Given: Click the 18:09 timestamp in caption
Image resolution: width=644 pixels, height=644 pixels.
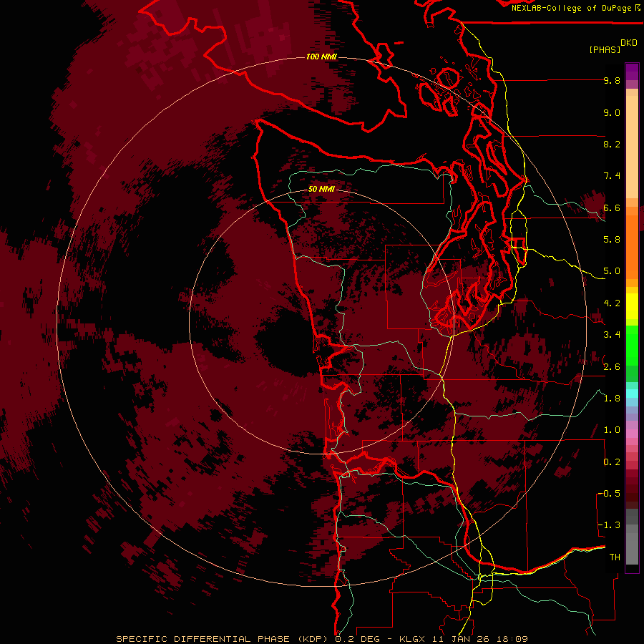Looking at the screenshot, I should (x=512, y=639).
